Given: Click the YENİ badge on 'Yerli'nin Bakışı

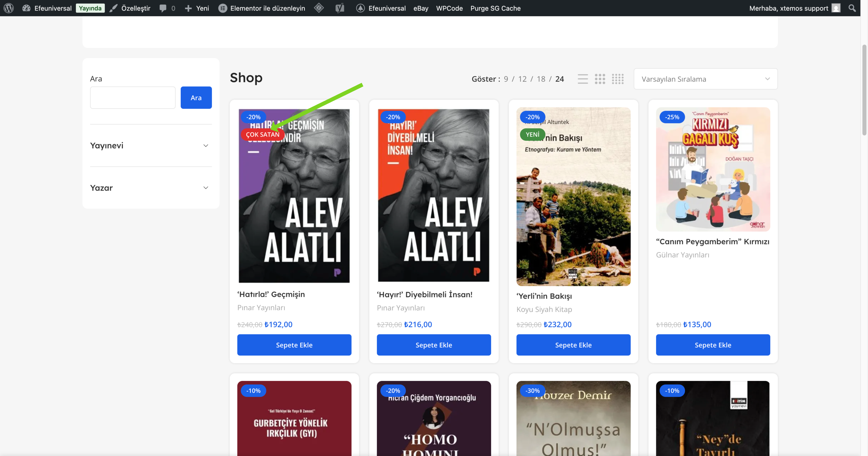Looking at the screenshot, I should (532, 134).
